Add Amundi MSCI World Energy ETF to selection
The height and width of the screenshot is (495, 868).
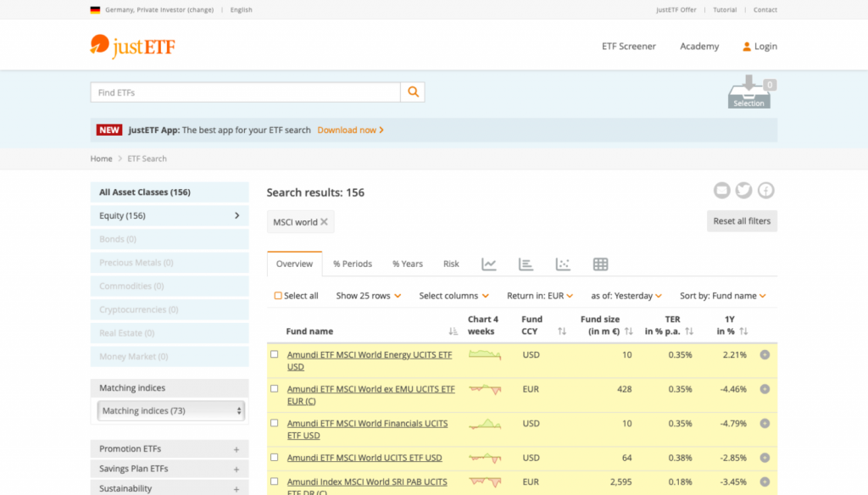coord(765,355)
